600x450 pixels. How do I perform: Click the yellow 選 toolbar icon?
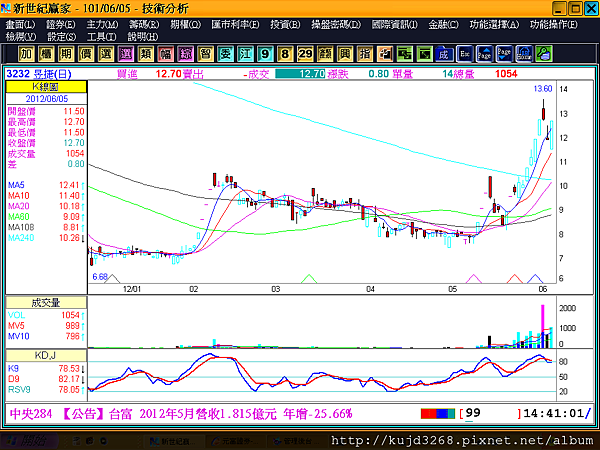[x=106, y=54]
